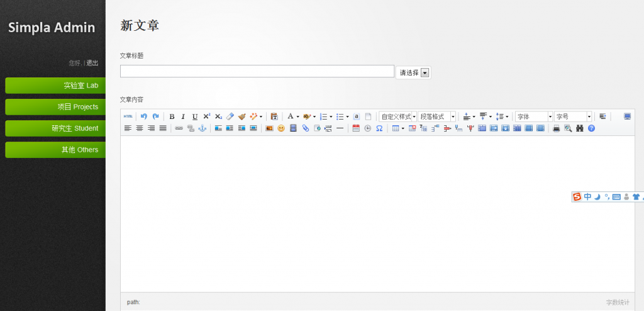This screenshot has width=644, height=311.
Task: Click the horizontal rule icon
Action: [x=340, y=128]
